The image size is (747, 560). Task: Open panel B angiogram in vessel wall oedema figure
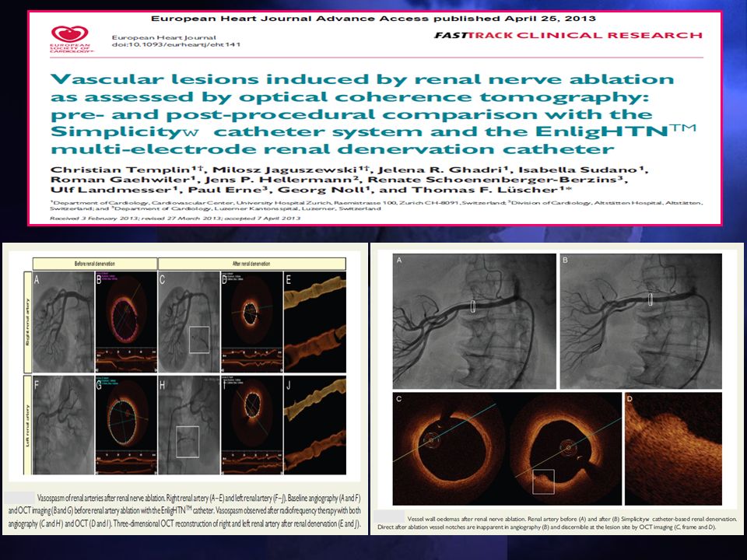click(x=640, y=321)
